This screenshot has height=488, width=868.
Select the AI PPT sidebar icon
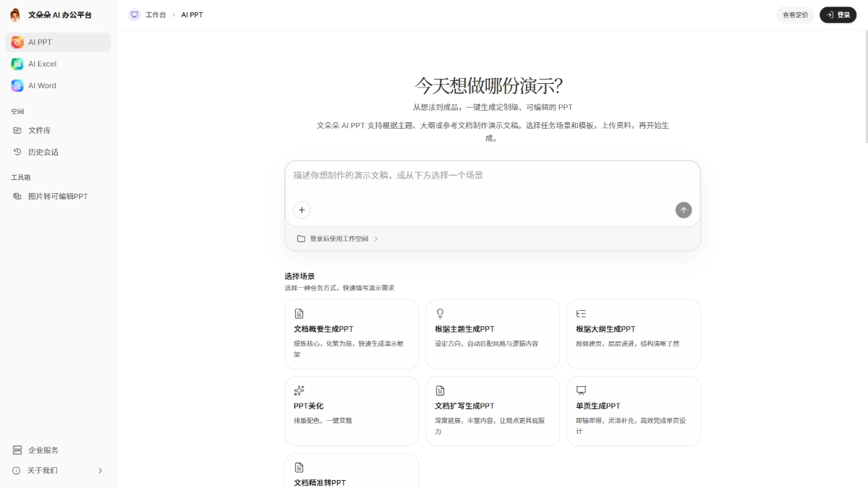[x=17, y=42]
